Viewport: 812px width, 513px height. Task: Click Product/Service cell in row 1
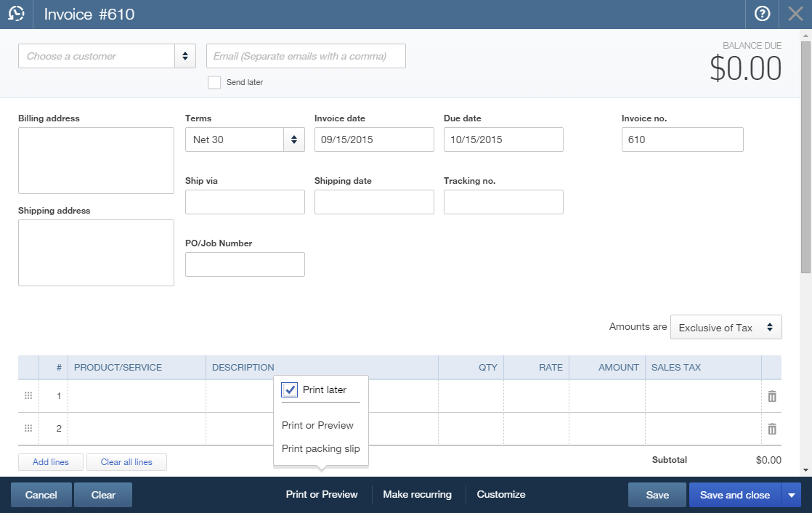point(137,396)
